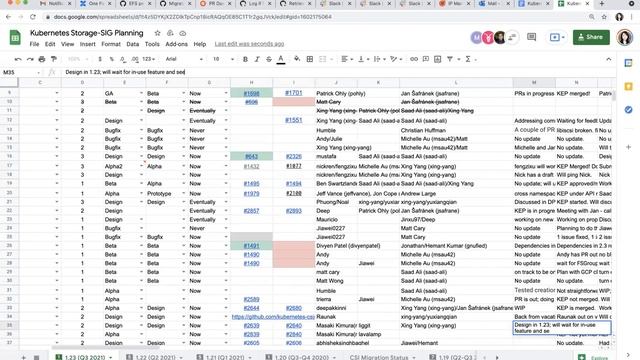Click the Share button
640x360 pixels.
[x=591, y=37]
